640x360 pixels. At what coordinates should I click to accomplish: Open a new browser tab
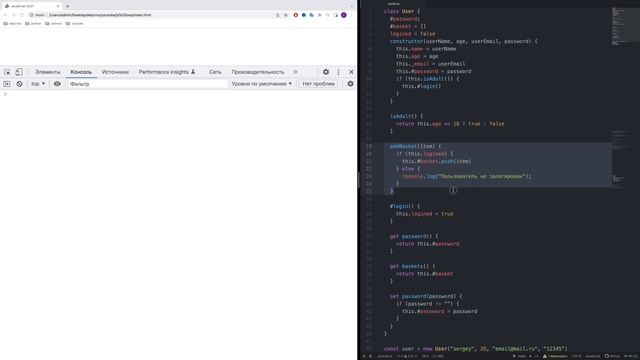click(67, 6)
